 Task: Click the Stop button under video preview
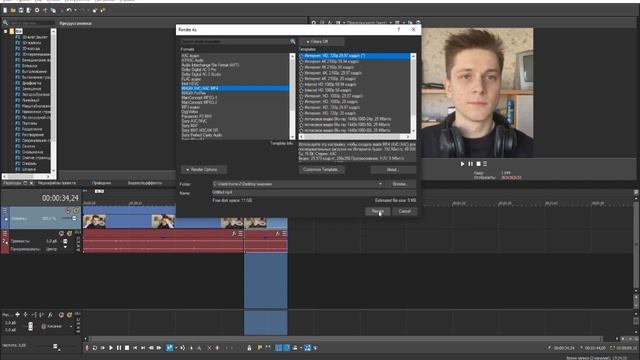pos(478,164)
